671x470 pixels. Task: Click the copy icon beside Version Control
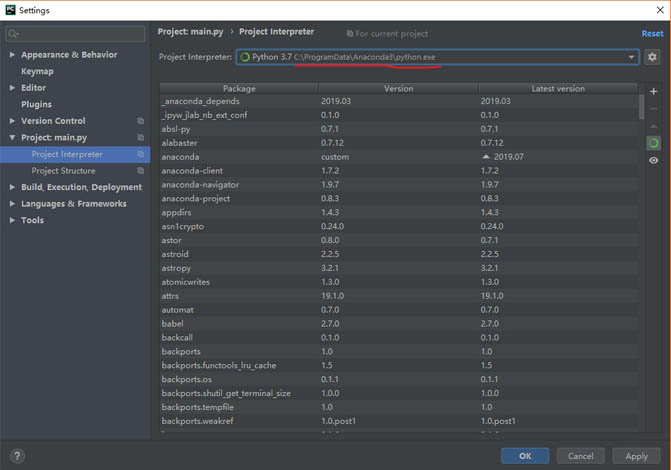pos(141,121)
